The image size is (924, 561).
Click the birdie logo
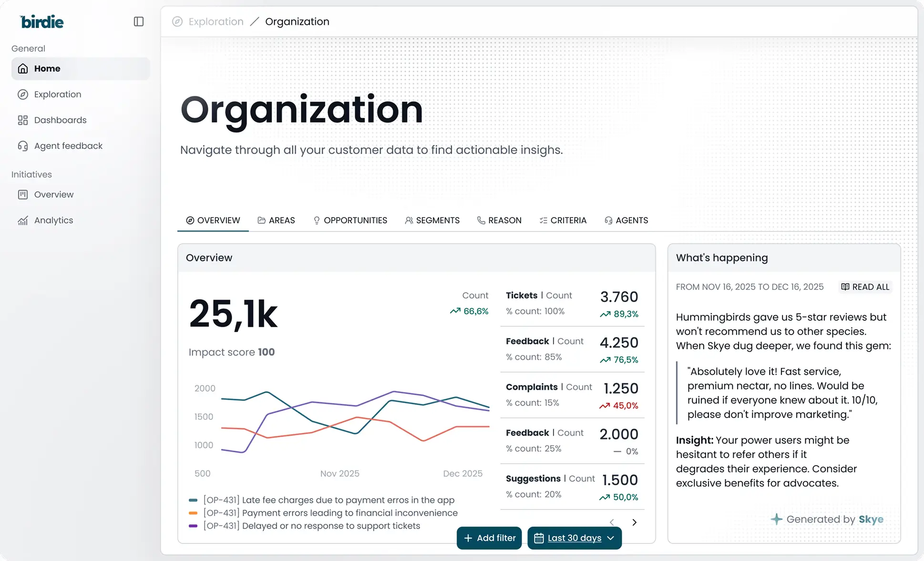tap(42, 22)
